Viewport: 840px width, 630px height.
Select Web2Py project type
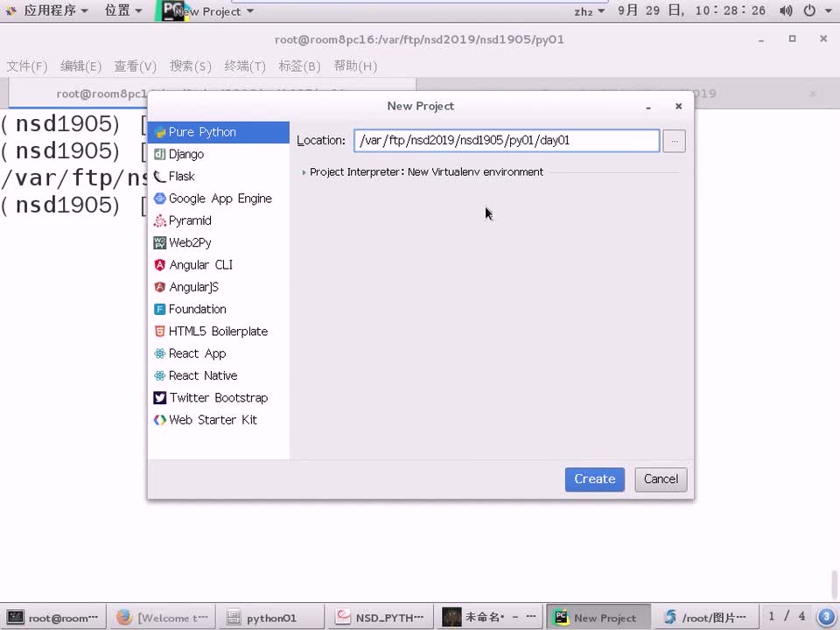pos(219,242)
